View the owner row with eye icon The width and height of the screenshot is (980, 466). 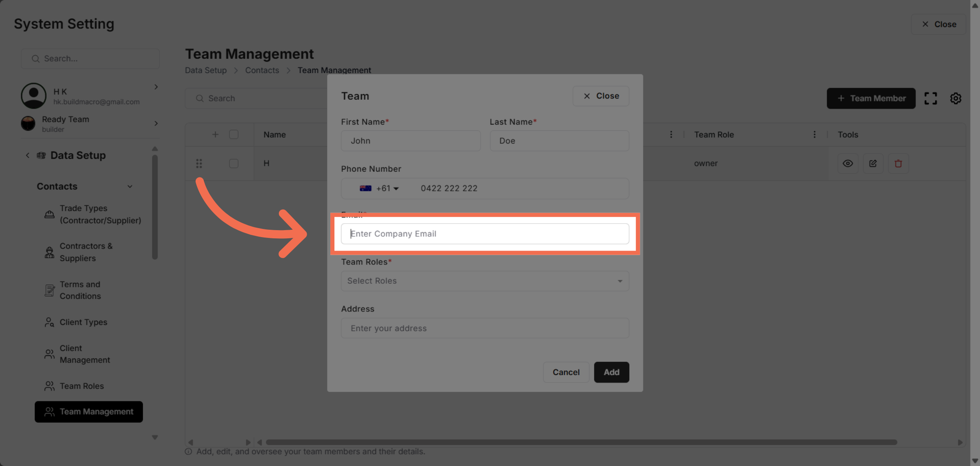pyautogui.click(x=848, y=164)
